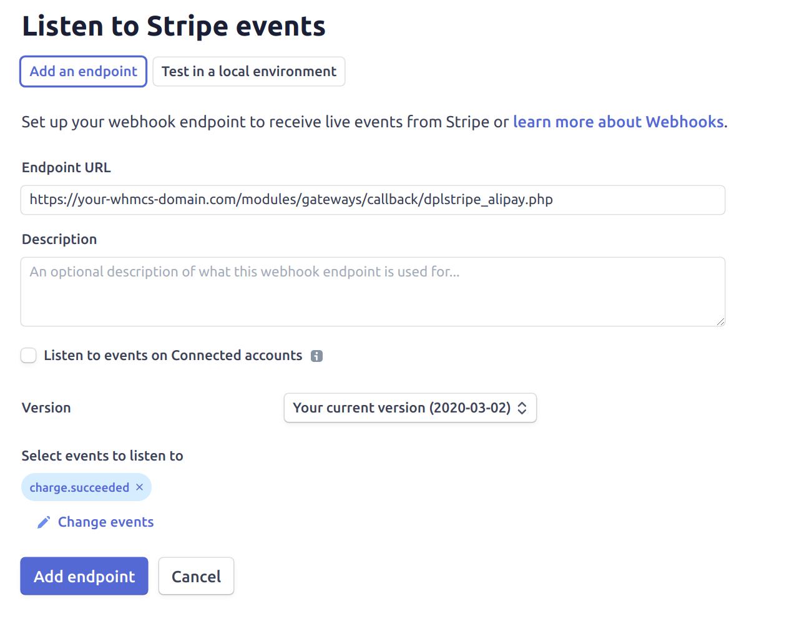
Task: Select the charge.succeeded event chip
Action: click(x=79, y=487)
